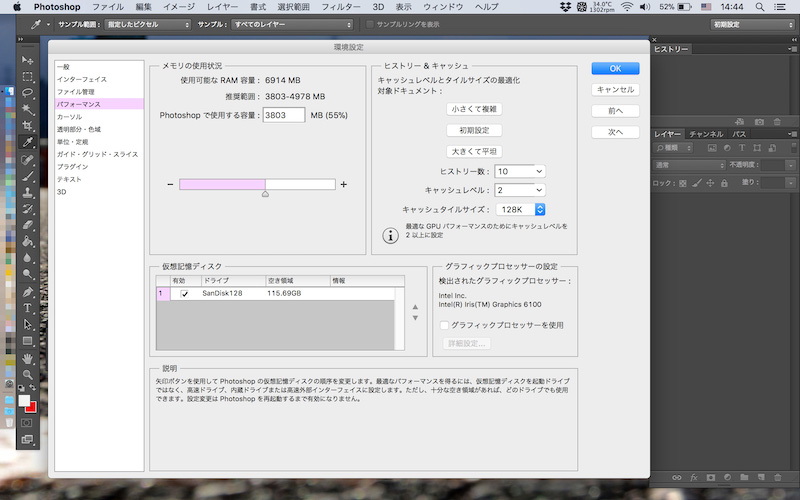
Task: Toggle layer filter on/off switch
Action: (x=793, y=147)
